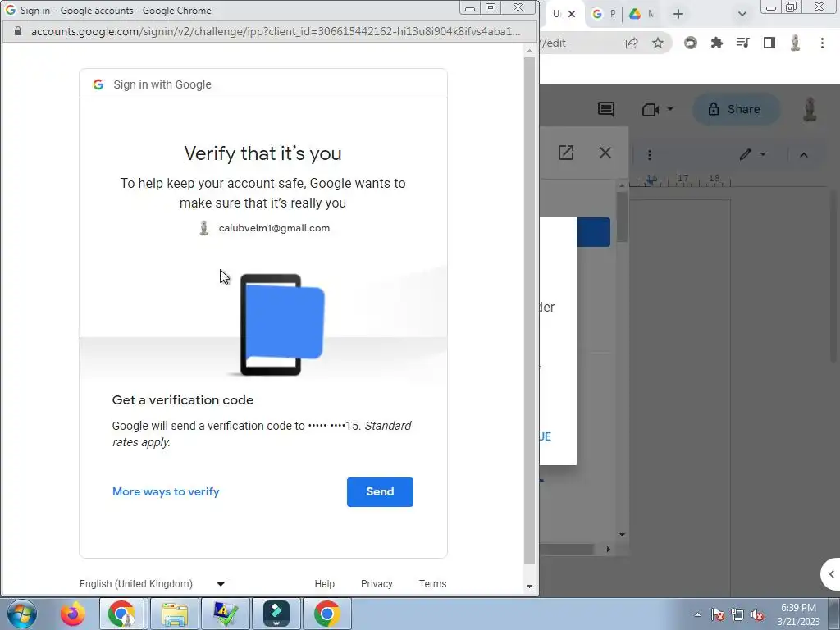Open the Help link in the sign-in footer
This screenshot has width=840, height=630.
point(325,583)
